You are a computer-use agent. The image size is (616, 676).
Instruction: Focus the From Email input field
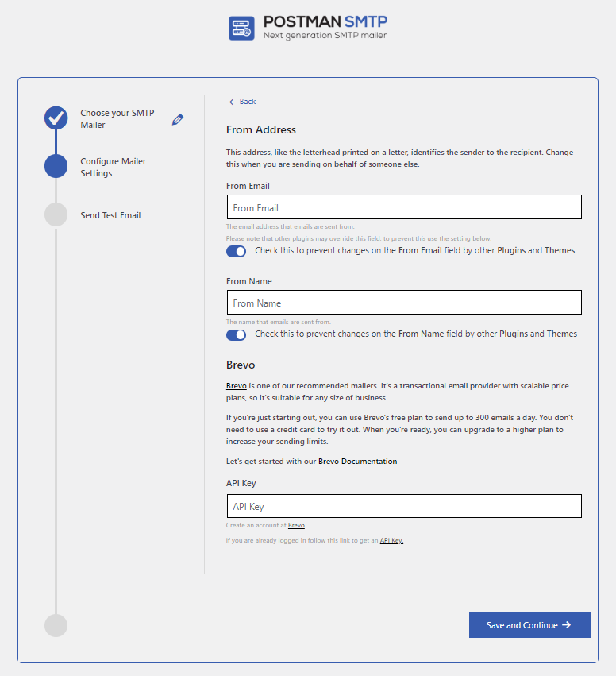[x=404, y=207]
